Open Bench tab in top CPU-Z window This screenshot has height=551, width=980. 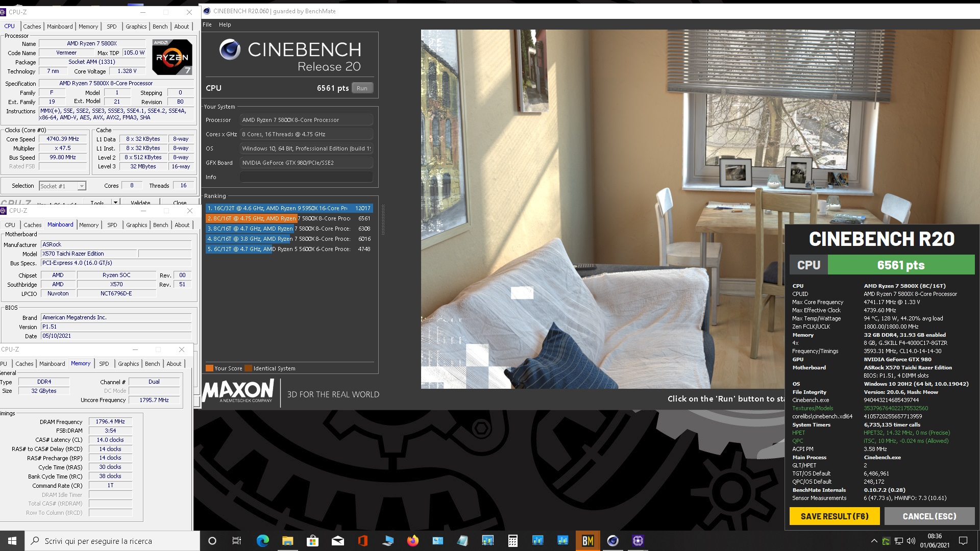tap(160, 27)
